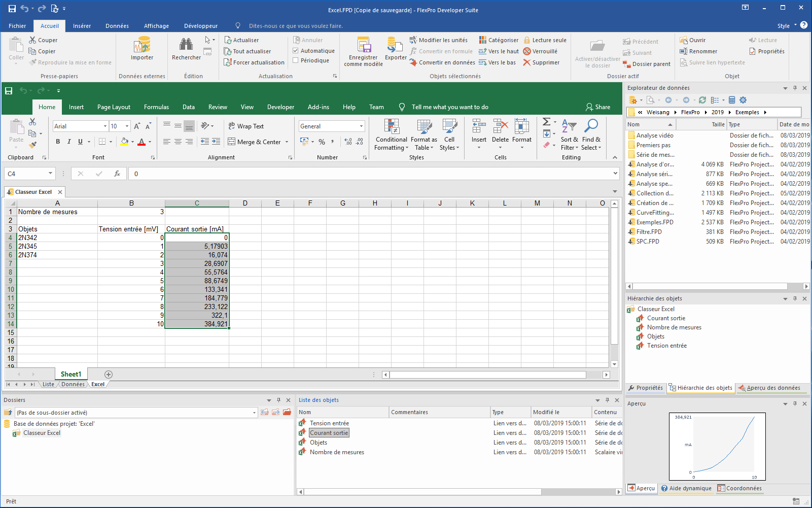Open font color dropdown arrow

pyautogui.click(x=150, y=142)
